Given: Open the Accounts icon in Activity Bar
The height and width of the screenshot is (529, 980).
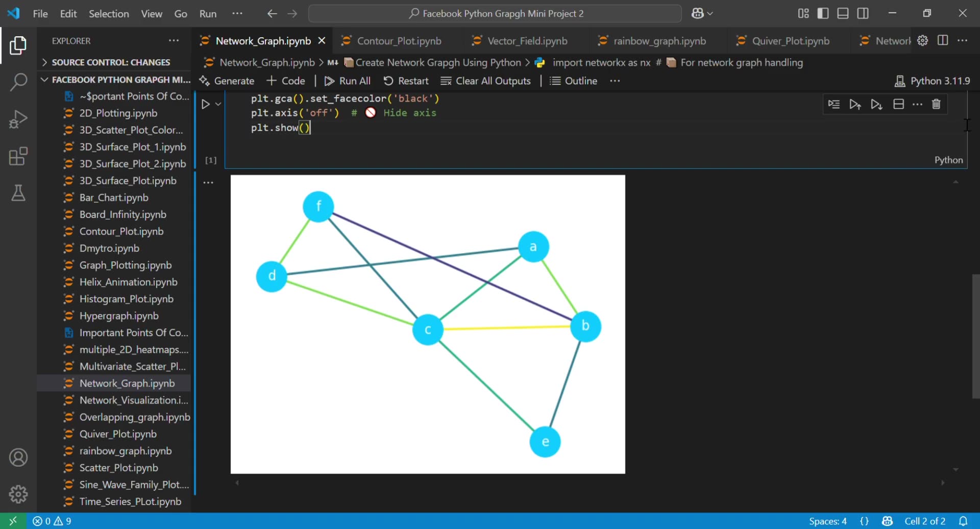Looking at the screenshot, I should 18,458.
